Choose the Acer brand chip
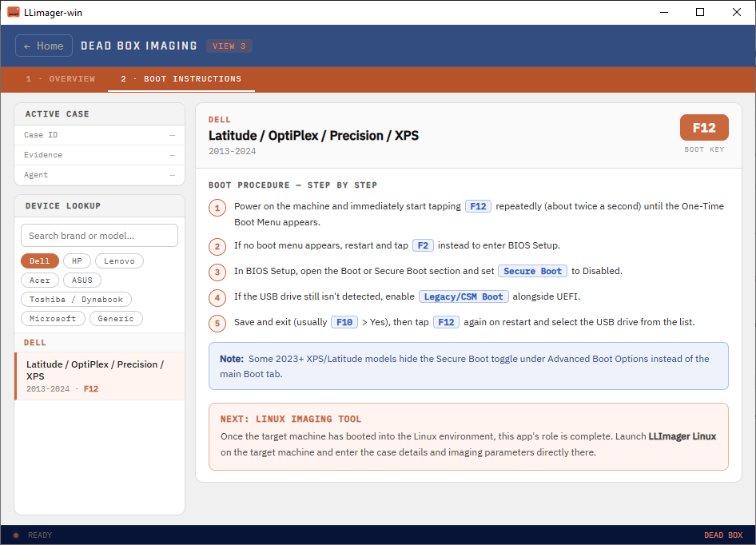This screenshot has width=756, height=545. click(x=39, y=280)
